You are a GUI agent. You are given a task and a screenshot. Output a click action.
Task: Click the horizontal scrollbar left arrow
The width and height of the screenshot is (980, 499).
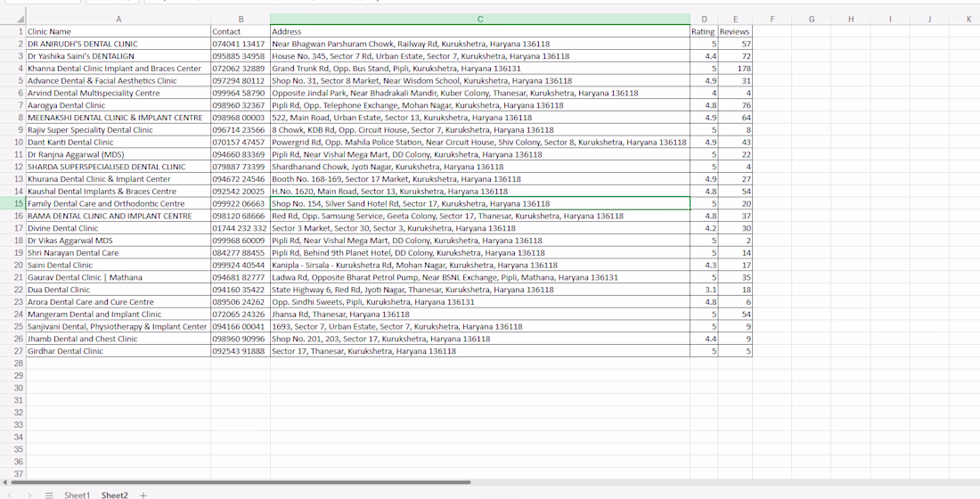point(5,482)
